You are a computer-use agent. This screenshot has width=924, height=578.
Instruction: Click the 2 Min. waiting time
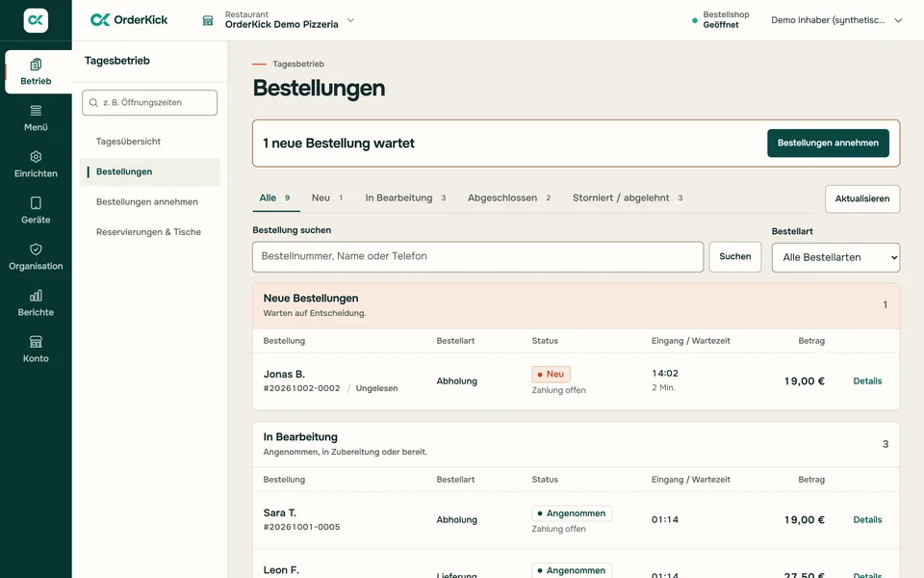click(x=663, y=387)
